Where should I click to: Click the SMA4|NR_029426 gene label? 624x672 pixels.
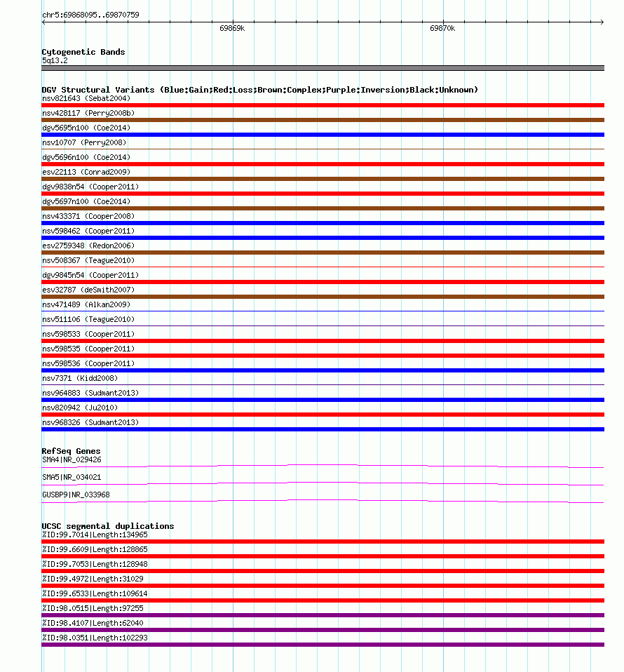pyautogui.click(x=72, y=460)
